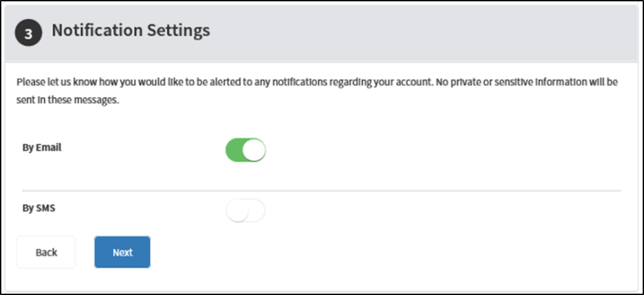Click the dark circle containing number 3
Image resolution: width=644 pixels, height=295 pixels.
28,33
